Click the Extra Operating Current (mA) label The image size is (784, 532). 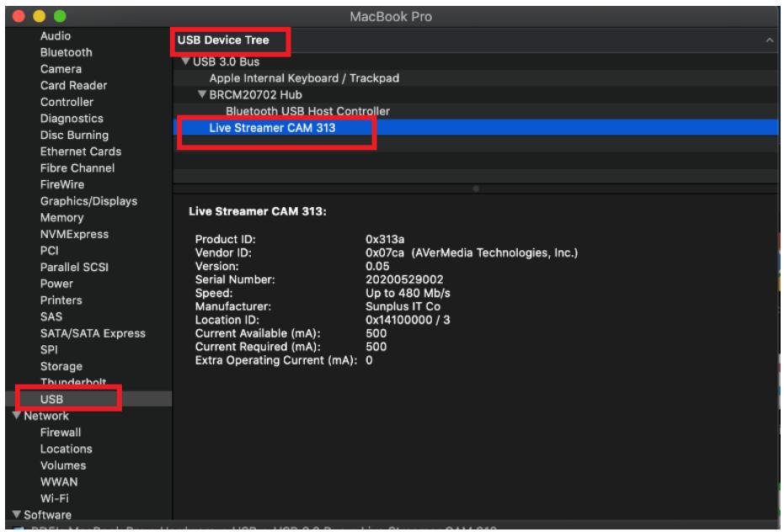click(275, 360)
